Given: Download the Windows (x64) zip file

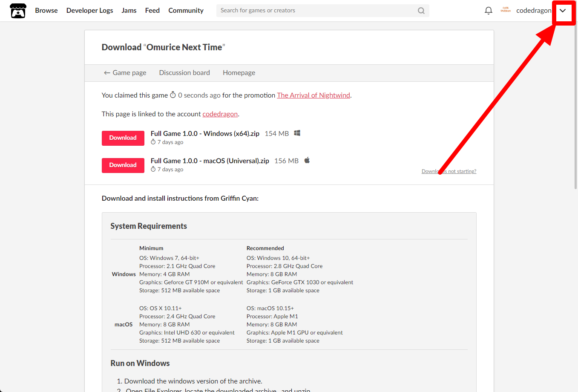Looking at the screenshot, I should coord(123,138).
